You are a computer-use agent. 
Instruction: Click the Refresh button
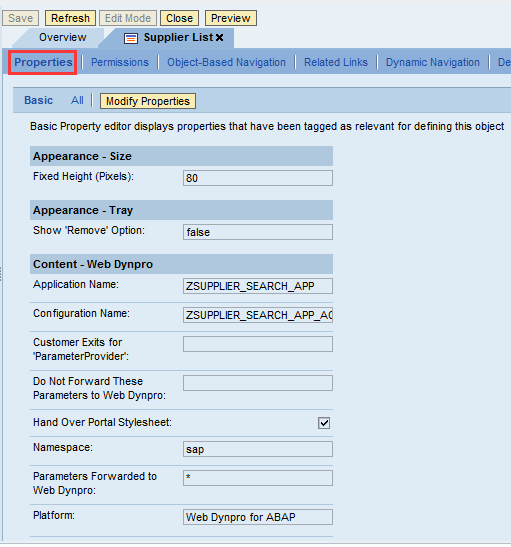point(70,18)
